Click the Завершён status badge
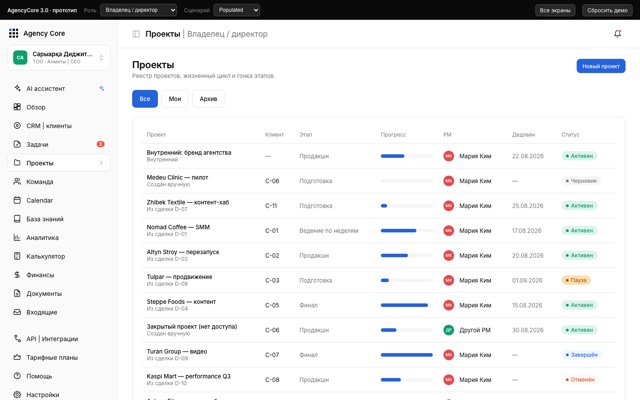The image size is (640, 400). tap(581, 355)
